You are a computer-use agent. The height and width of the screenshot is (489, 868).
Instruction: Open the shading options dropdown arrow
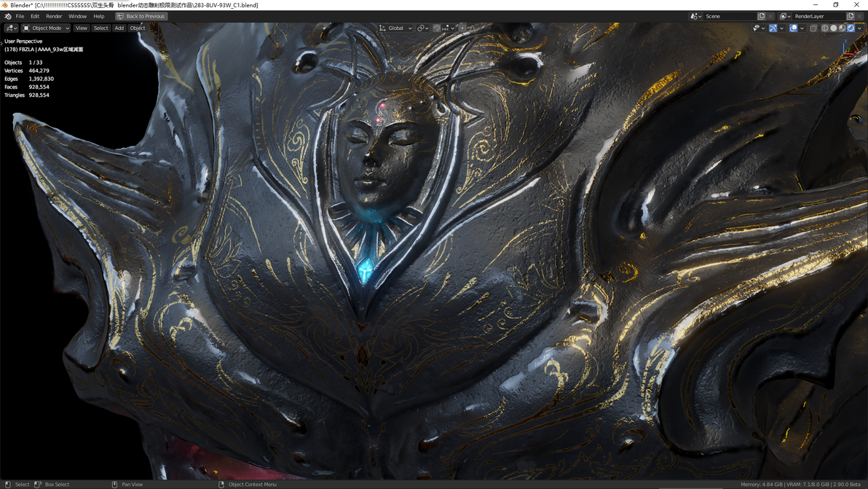tap(860, 28)
